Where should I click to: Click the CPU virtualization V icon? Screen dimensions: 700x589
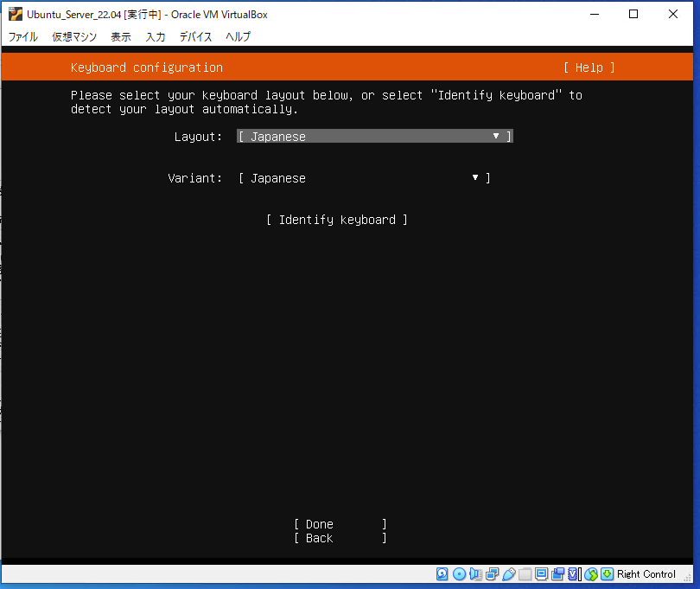tap(575, 573)
